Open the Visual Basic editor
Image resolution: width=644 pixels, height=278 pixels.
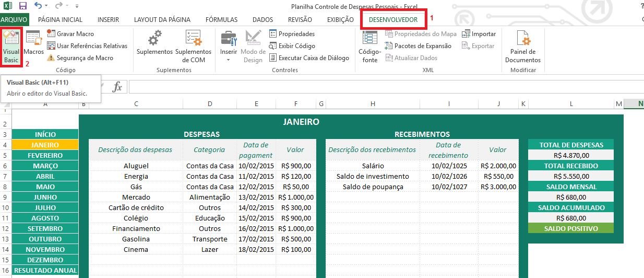(x=11, y=47)
